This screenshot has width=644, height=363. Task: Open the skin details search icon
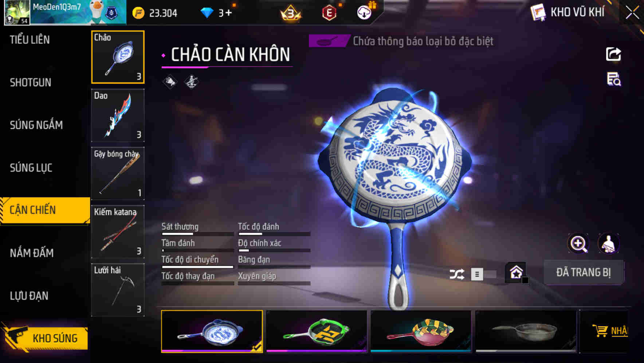614,79
